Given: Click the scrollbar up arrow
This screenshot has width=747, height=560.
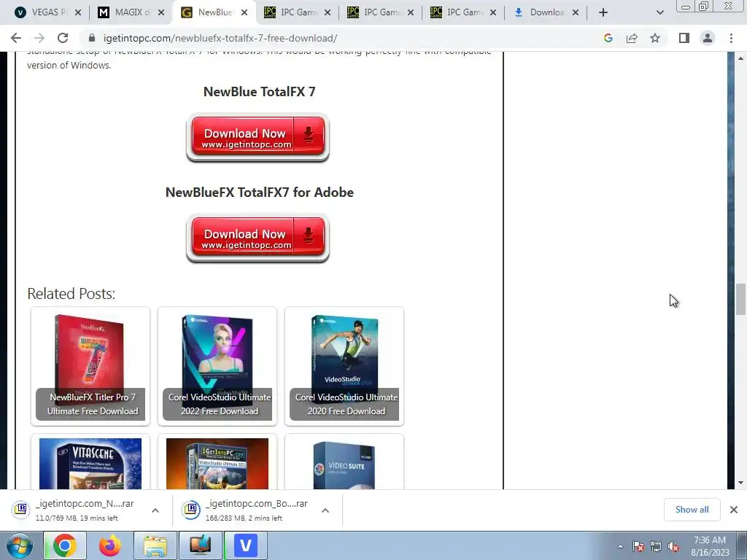Looking at the screenshot, I should click(x=740, y=58).
